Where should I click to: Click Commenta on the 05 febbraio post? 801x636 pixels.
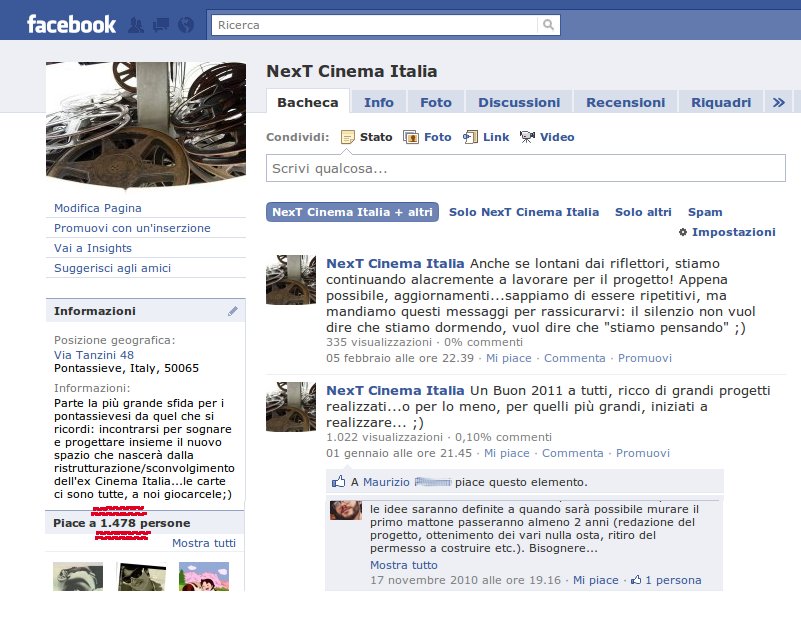[x=574, y=358]
